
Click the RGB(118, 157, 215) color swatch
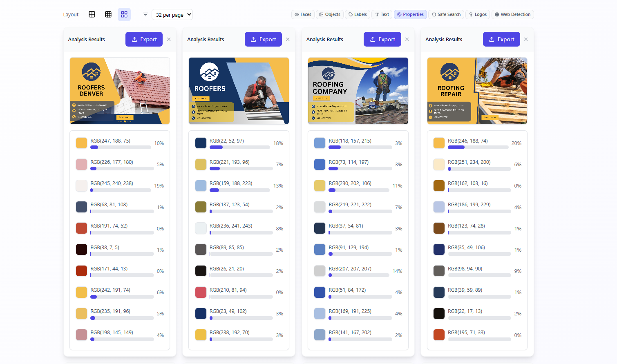(320, 143)
